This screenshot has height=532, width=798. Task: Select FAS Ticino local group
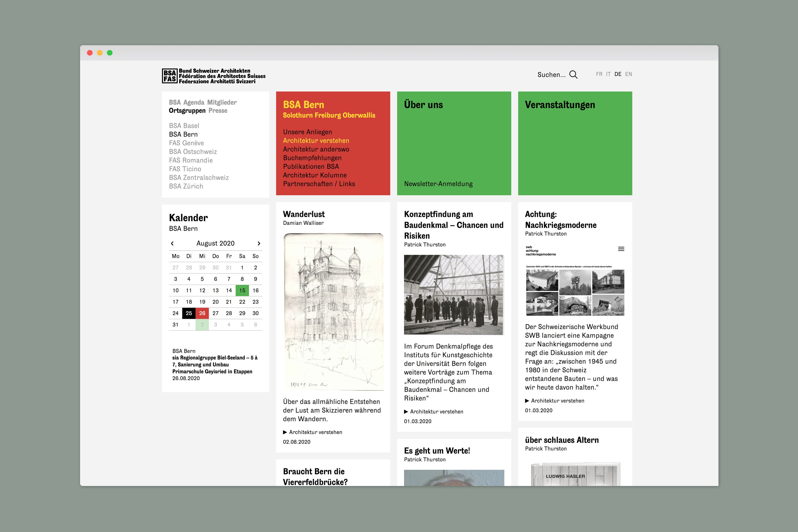coord(185,169)
